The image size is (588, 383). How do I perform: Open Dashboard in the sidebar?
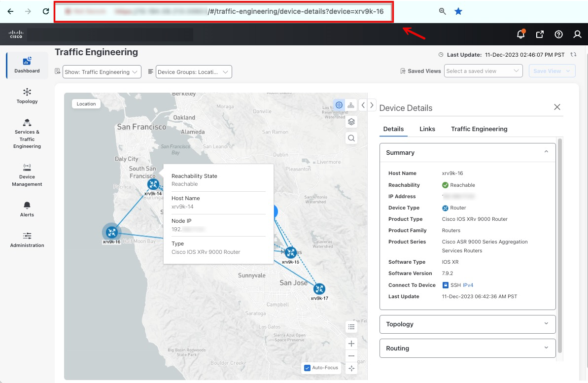click(x=27, y=65)
